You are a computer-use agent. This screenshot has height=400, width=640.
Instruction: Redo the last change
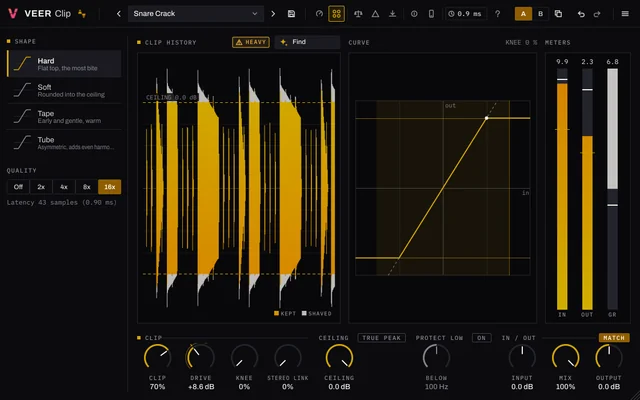pos(597,14)
